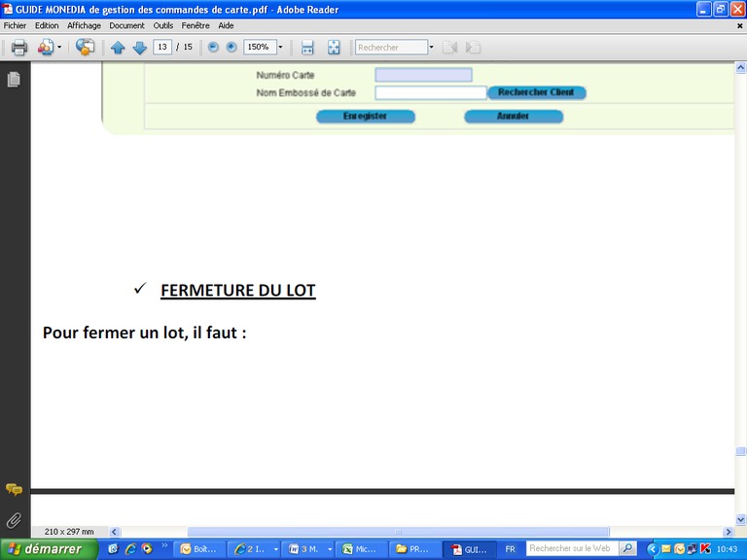Click the fit full page icon
The width and height of the screenshot is (747, 560).
pyautogui.click(x=334, y=47)
